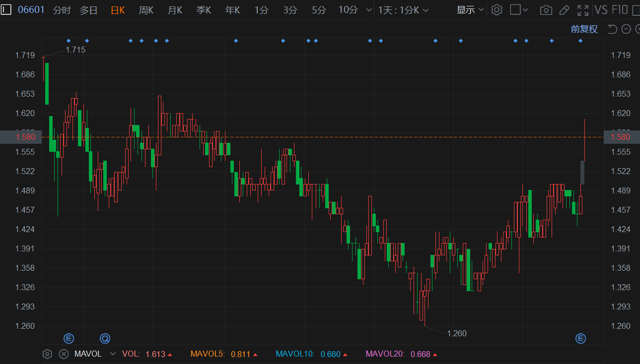
Task: Expand the 显示 dropdown
Action: coord(470,10)
